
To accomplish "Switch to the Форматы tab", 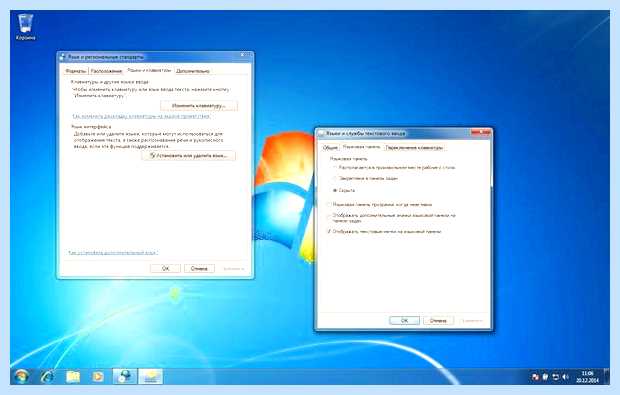I will pos(75,71).
